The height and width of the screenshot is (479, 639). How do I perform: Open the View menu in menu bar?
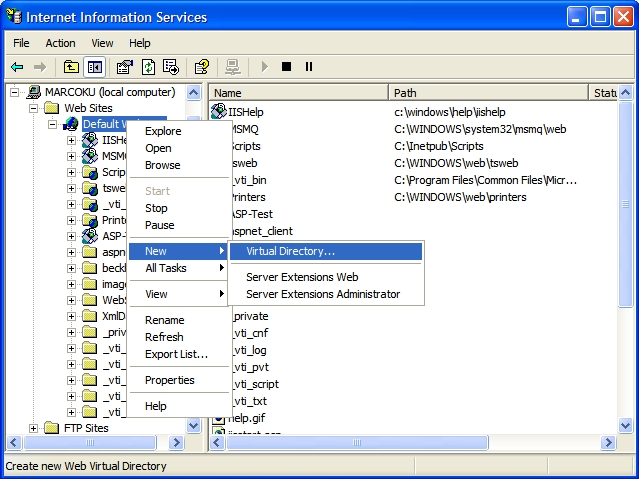(x=102, y=43)
